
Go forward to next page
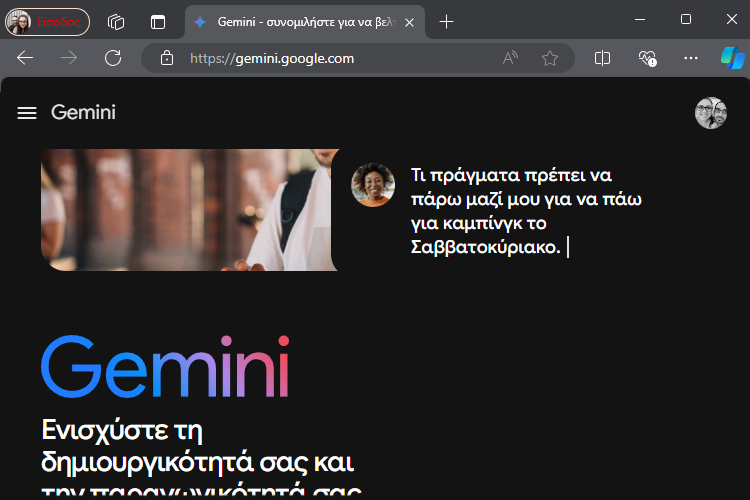point(69,58)
